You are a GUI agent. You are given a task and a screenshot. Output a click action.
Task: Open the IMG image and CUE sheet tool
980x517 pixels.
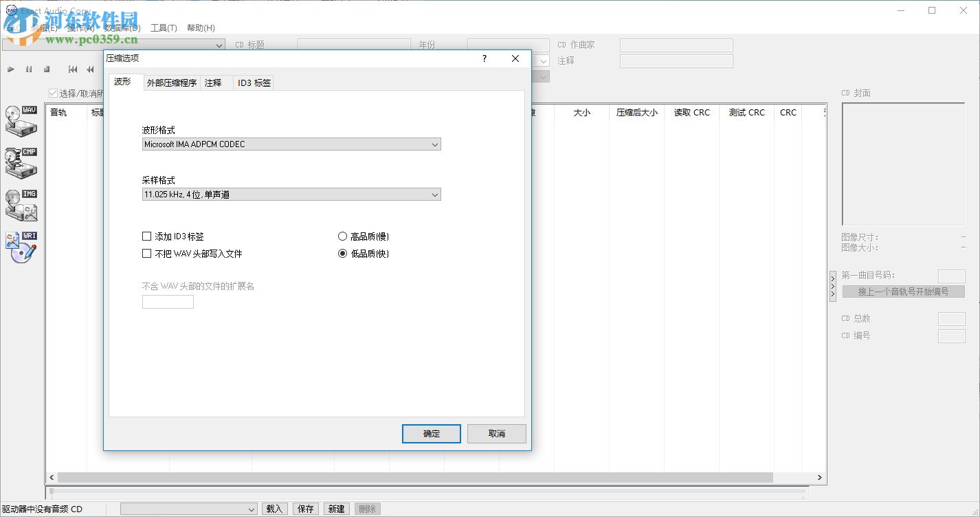click(x=21, y=205)
